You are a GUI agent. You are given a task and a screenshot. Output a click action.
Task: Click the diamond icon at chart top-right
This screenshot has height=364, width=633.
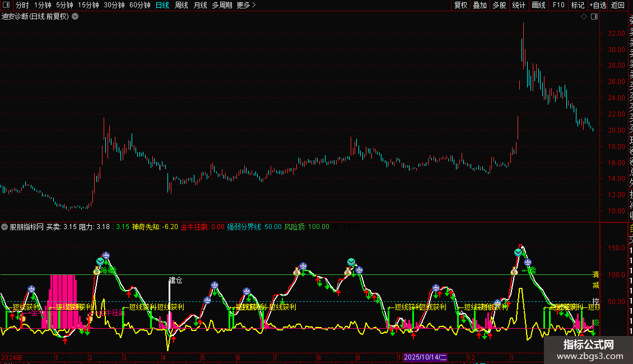click(584, 17)
